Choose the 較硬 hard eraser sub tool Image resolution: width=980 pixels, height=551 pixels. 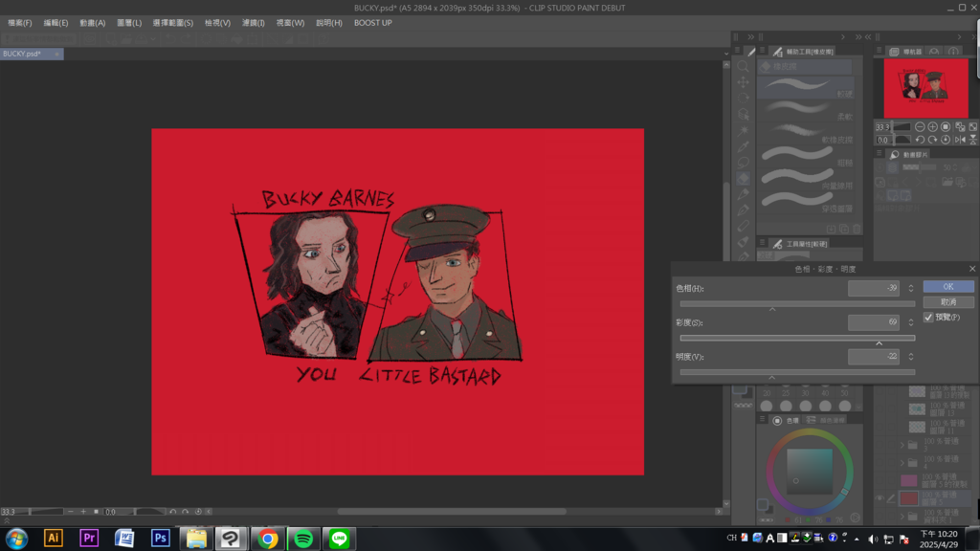coord(806,87)
